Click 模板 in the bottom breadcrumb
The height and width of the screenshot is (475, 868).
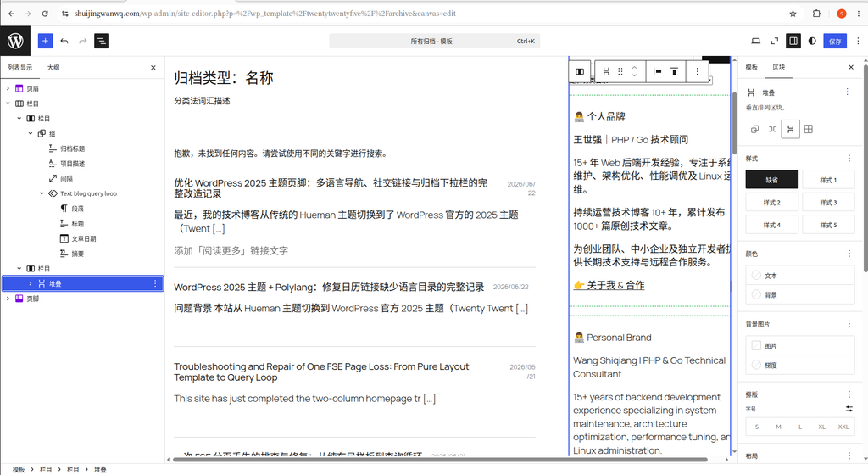pyautogui.click(x=19, y=469)
